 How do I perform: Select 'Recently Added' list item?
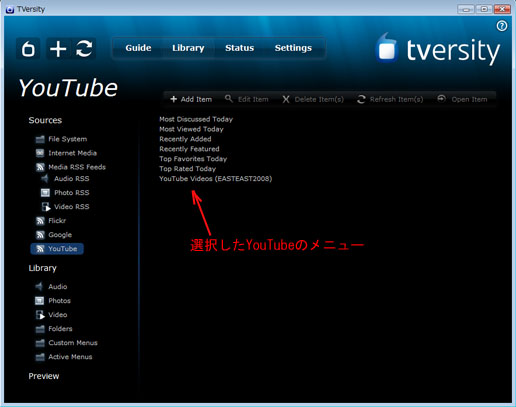point(185,139)
